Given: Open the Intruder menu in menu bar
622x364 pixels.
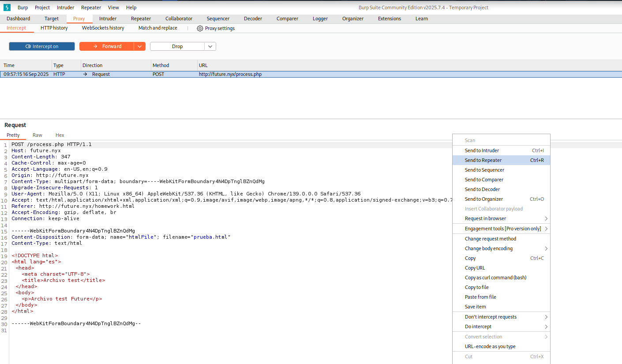Looking at the screenshot, I should click(x=65, y=8).
